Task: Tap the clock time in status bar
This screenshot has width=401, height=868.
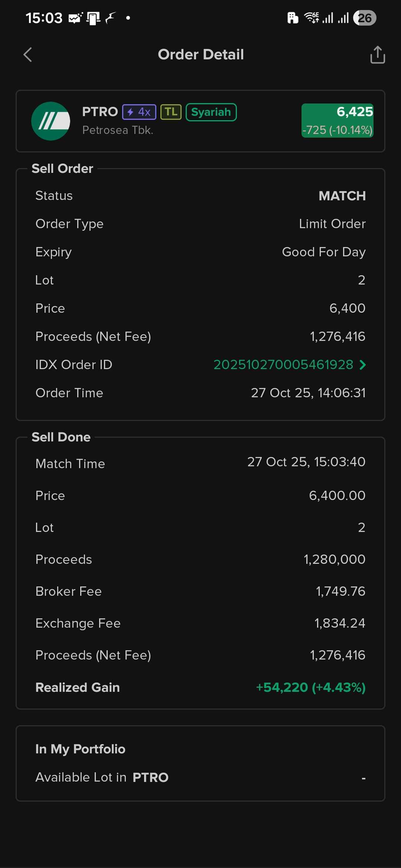Action: click(44, 18)
